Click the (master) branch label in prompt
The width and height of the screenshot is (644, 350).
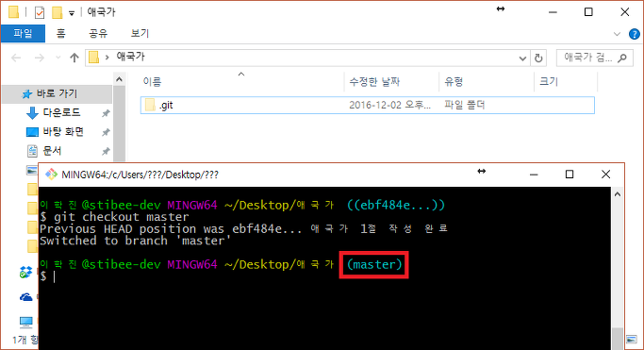click(374, 264)
